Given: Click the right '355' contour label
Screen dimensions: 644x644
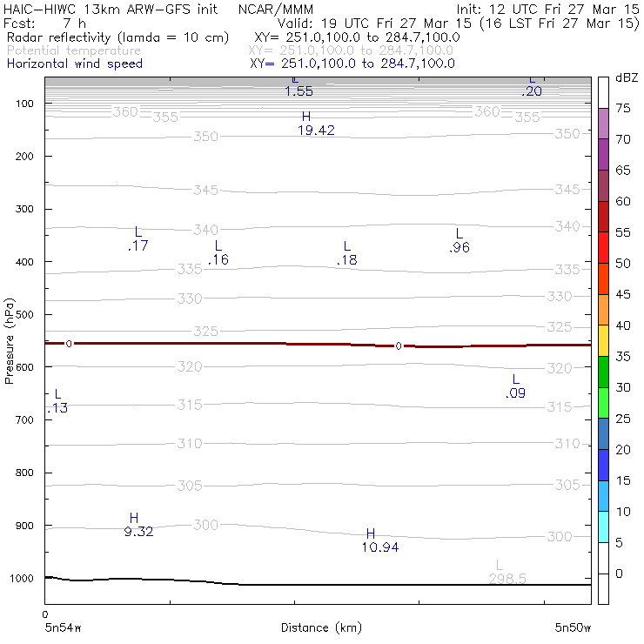Looking at the screenshot, I should click(527, 117).
